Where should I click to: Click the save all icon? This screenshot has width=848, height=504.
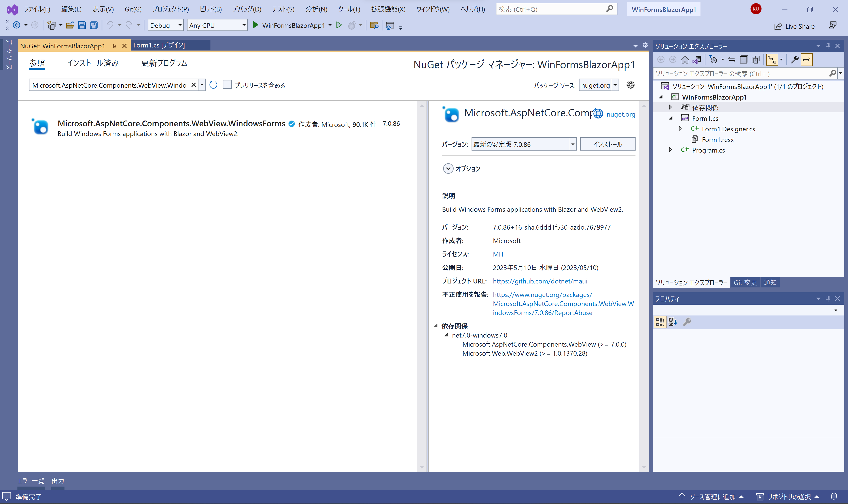(94, 25)
